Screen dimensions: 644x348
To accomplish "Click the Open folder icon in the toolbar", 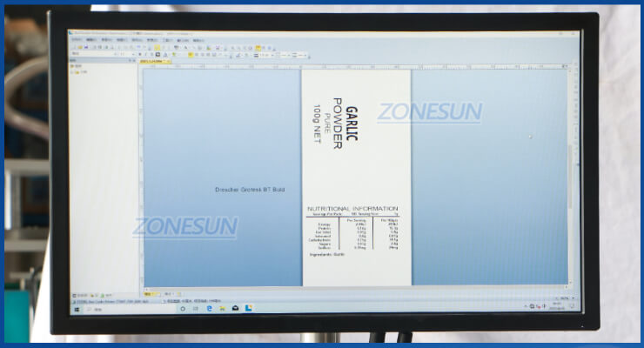I will click(80, 47).
